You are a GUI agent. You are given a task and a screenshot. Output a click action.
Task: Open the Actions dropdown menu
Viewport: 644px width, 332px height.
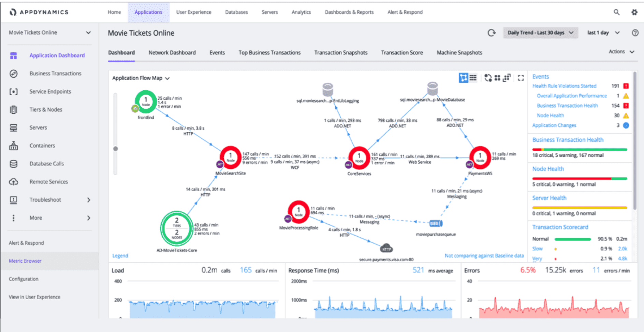click(x=621, y=52)
